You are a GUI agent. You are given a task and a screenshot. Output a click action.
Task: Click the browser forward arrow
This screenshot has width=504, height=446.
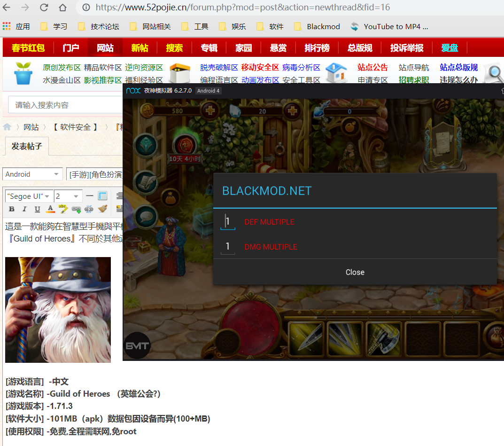tap(25, 7)
